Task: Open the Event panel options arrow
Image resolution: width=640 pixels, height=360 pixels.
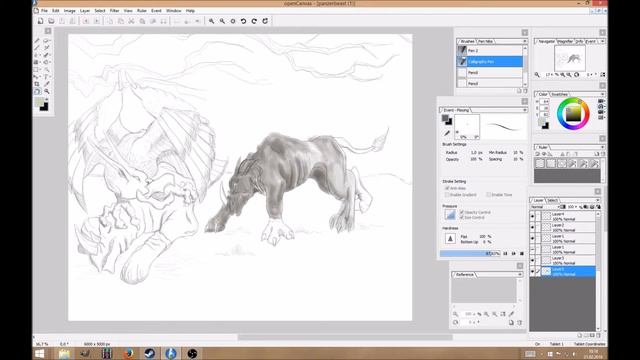Action: tap(524, 110)
